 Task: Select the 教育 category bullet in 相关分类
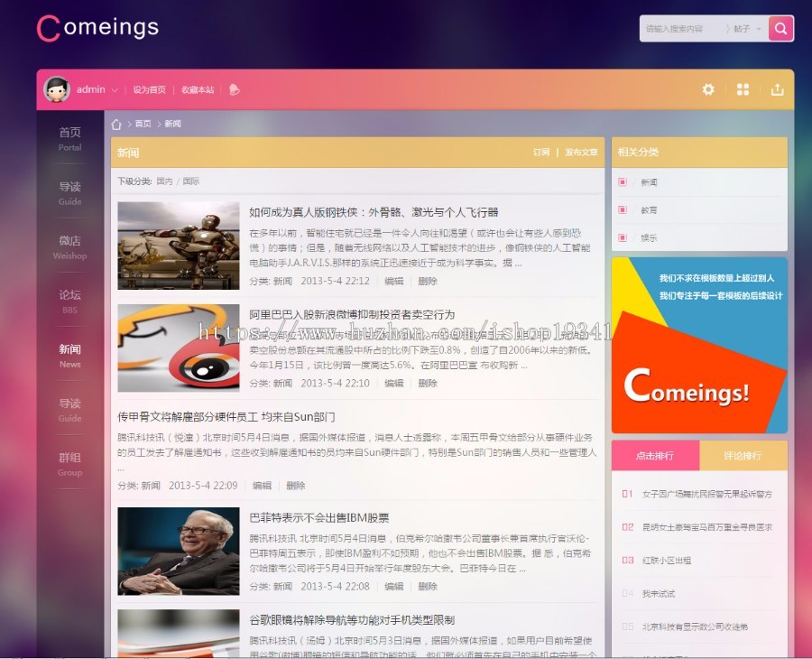coord(623,210)
